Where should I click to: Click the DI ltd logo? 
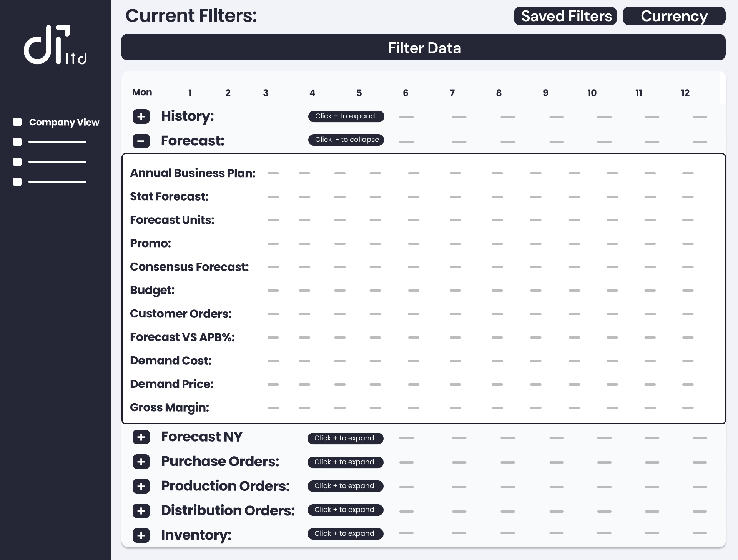point(55,45)
